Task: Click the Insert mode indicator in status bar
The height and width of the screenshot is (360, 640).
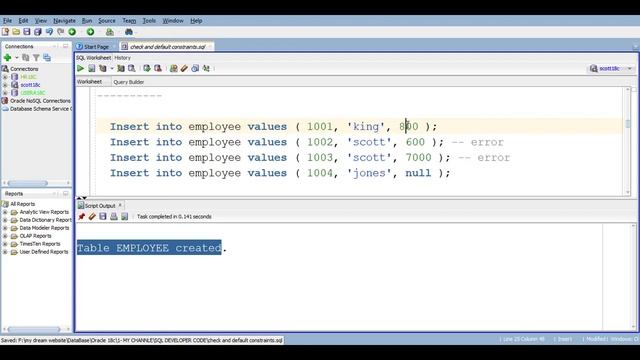Action: click(x=565, y=339)
